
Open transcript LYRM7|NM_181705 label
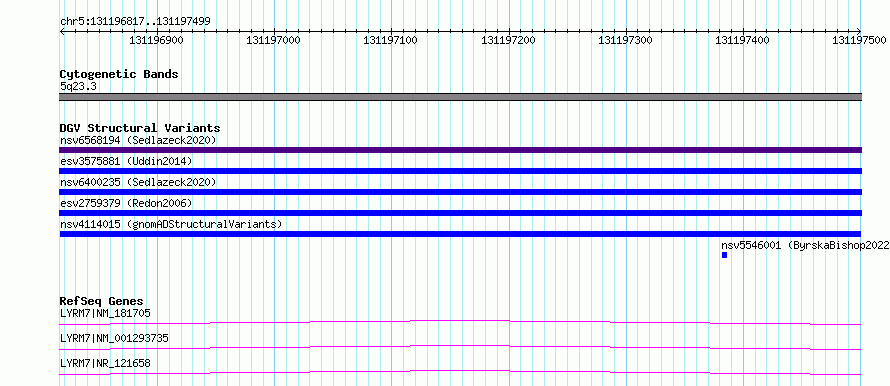(x=105, y=313)
